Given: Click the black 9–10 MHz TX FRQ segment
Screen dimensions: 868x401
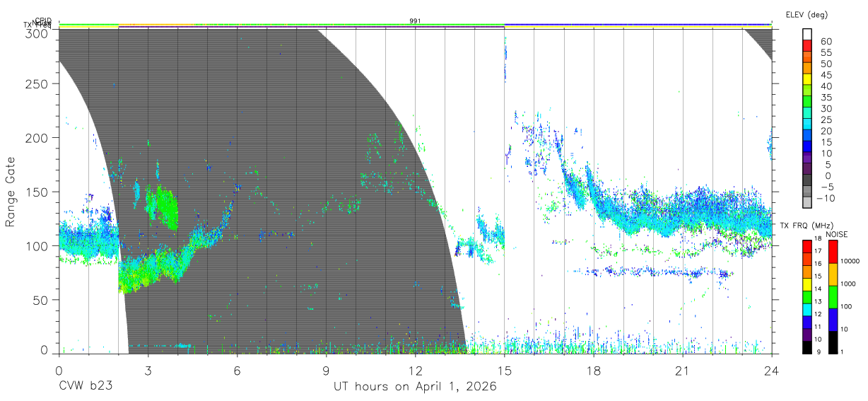Looking at the screenshot, I should click(x=807, y=347).
